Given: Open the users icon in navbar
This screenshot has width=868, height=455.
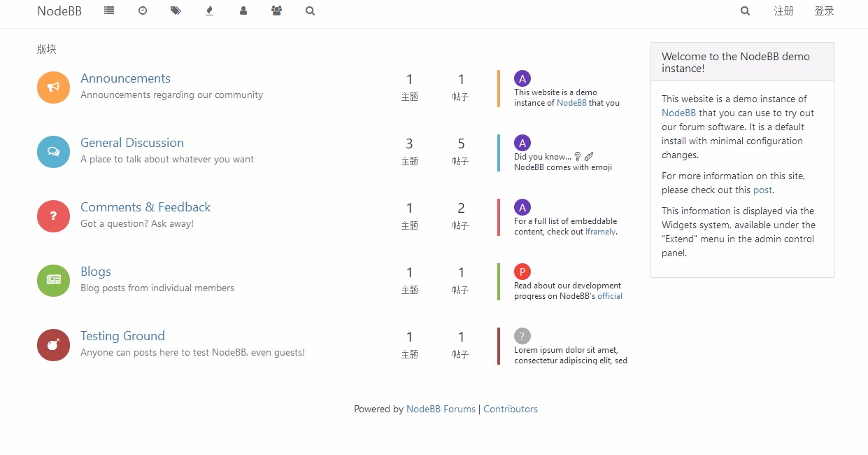Looking at the screenshot, I should [x=243, y=10].
